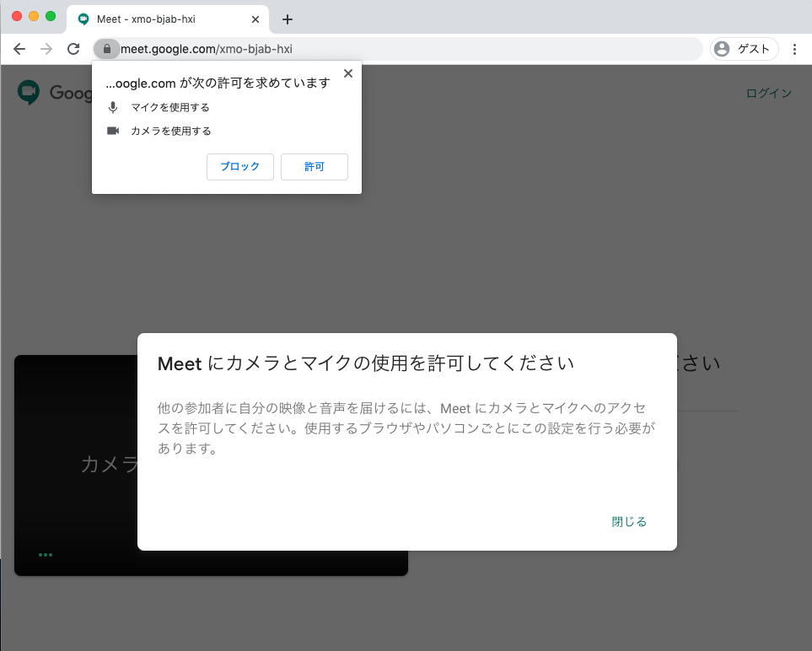Open the ゲスト profile button
This screenshot has width=812, height=651.
745,49
